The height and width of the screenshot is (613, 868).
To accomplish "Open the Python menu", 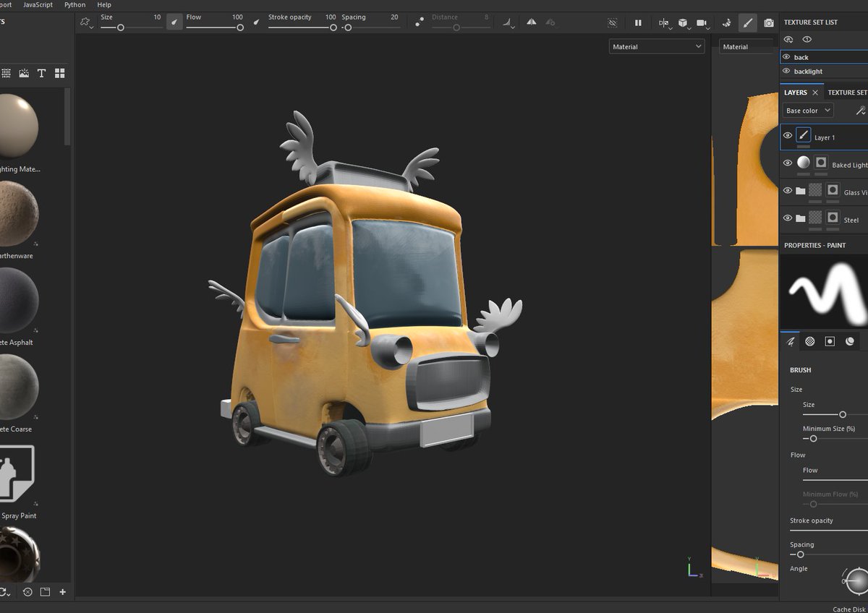I will pyautogui.click(x=75, y=4).
